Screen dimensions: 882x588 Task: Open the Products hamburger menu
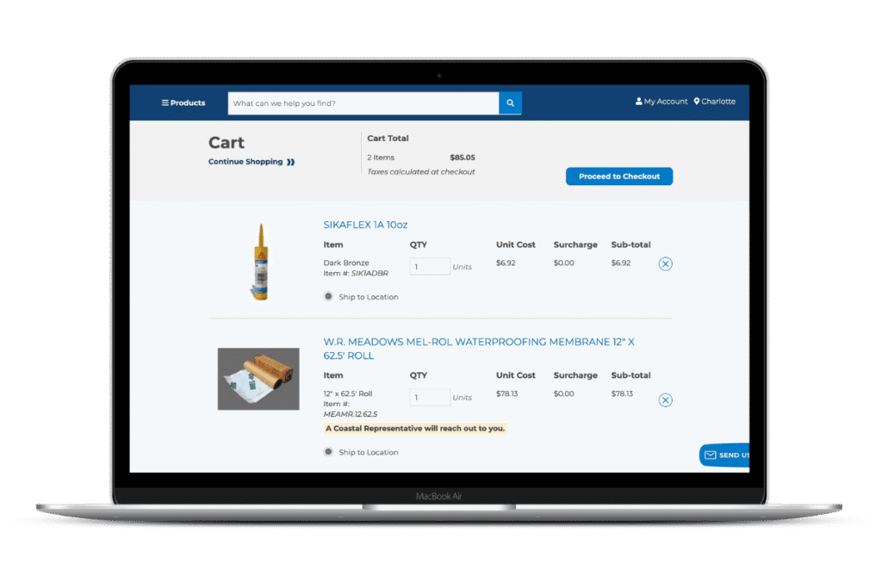183,102
